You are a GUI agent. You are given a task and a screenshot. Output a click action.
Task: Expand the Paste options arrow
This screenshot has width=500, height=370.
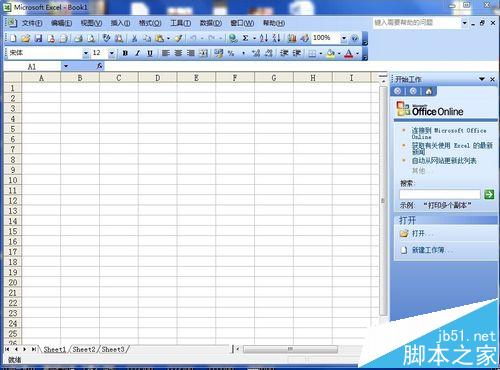(x=168, y=38)
